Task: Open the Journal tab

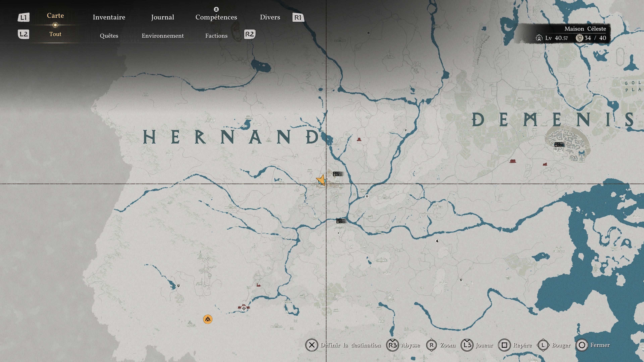Action: (x=163, y=17)
